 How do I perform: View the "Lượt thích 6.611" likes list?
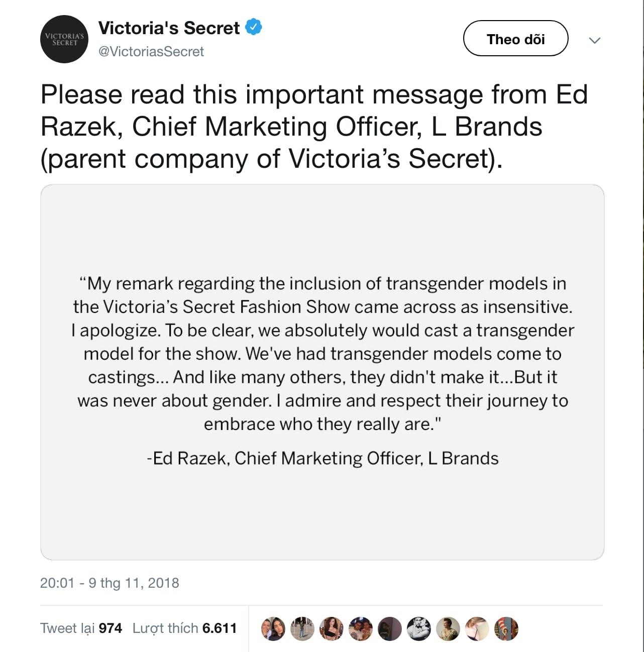pyautogui.click(x=184, y=628)
